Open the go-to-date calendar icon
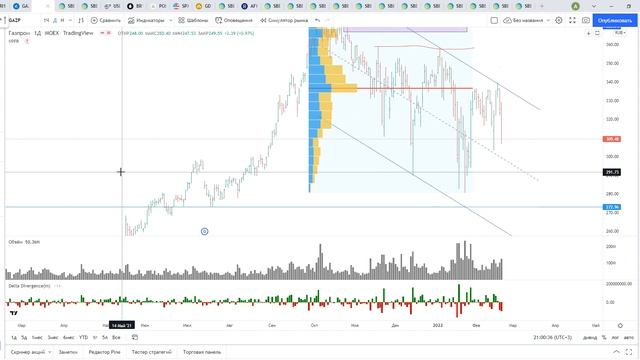The image size is (640, 360). pyautogui.click(x=135, y=337)
